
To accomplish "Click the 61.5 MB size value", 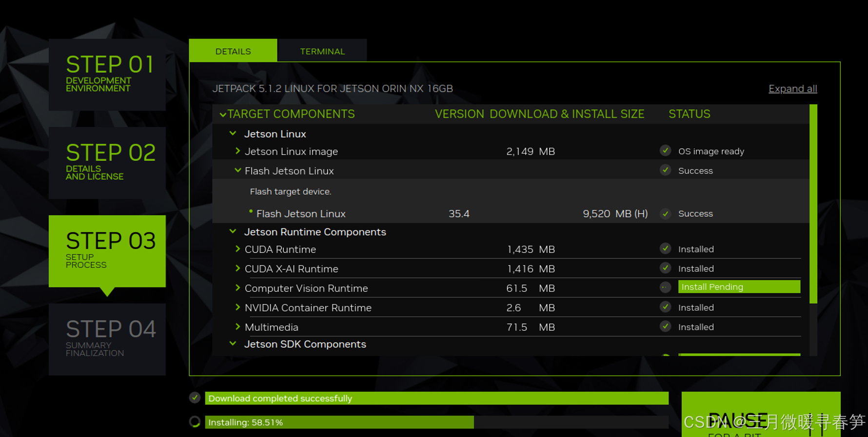I will 531,288.
